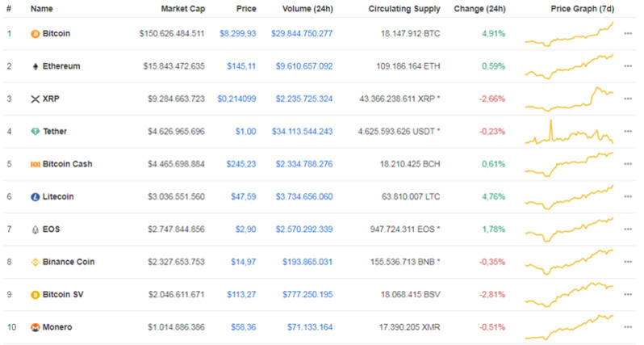Click the Tether logo icon
The image size is (644, 345).
click(35, 132)
